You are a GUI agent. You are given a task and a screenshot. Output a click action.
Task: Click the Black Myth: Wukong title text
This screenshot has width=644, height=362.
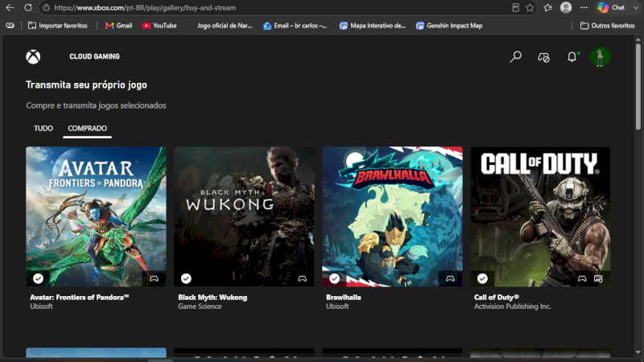click(x=213, y=297)
